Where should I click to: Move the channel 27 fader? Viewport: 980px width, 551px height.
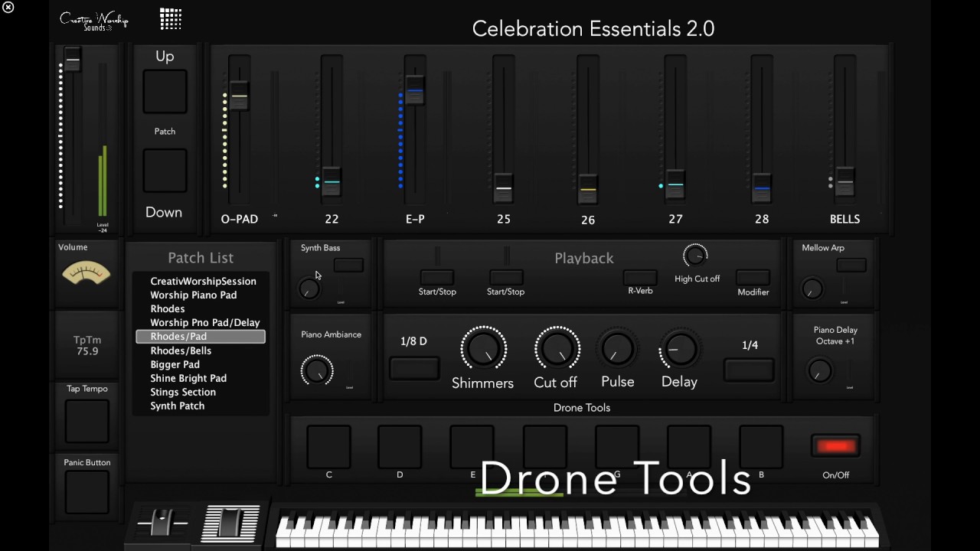tap(675, 184)
